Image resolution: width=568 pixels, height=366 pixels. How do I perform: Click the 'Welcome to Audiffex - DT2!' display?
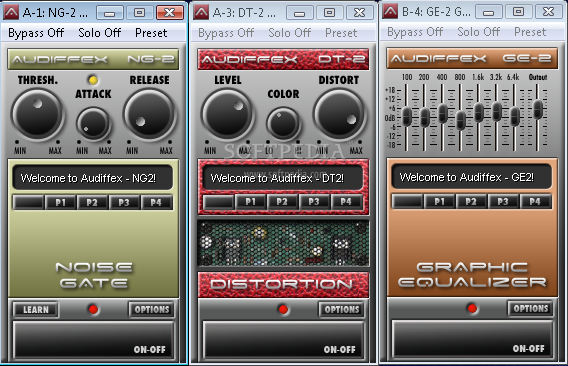(283, 178)
